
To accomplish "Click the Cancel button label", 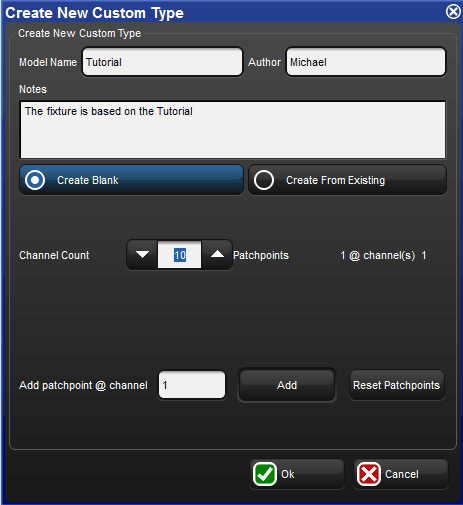I will coord(402,474).
